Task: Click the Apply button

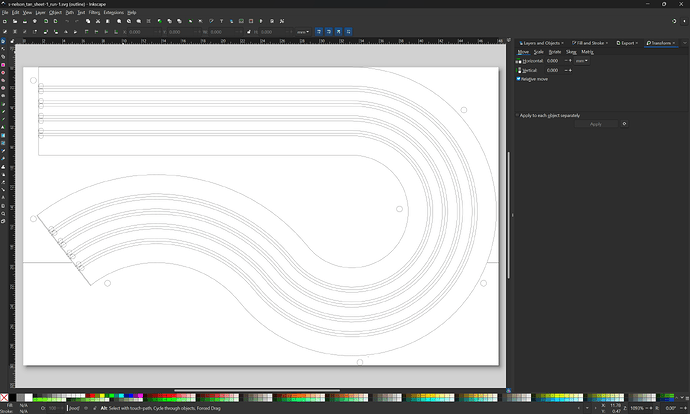Action: point(596,124)
